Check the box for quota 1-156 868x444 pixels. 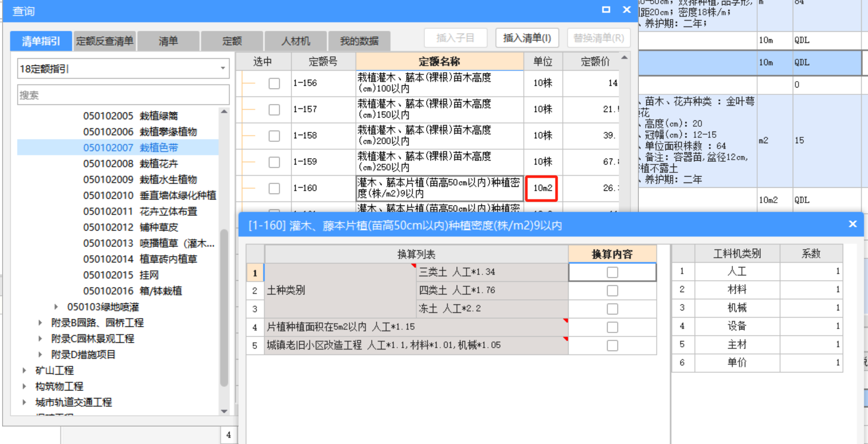click(x=274, y=83)
